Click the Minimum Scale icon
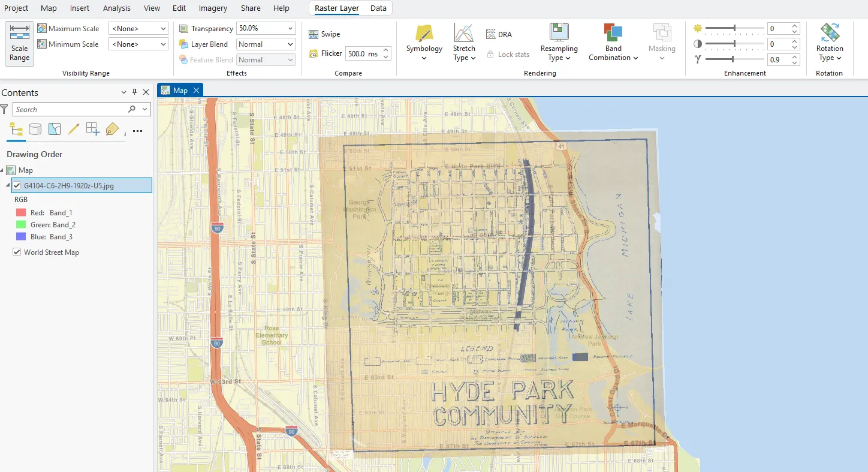This screenshot has height=472, width=868. tap(42, 44)
